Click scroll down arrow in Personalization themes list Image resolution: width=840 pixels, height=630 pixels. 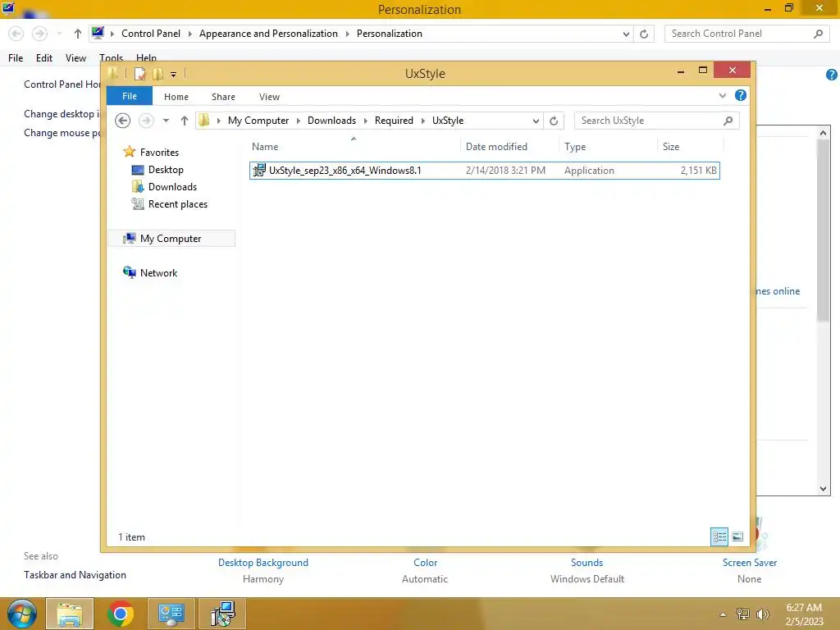point(824,488)
